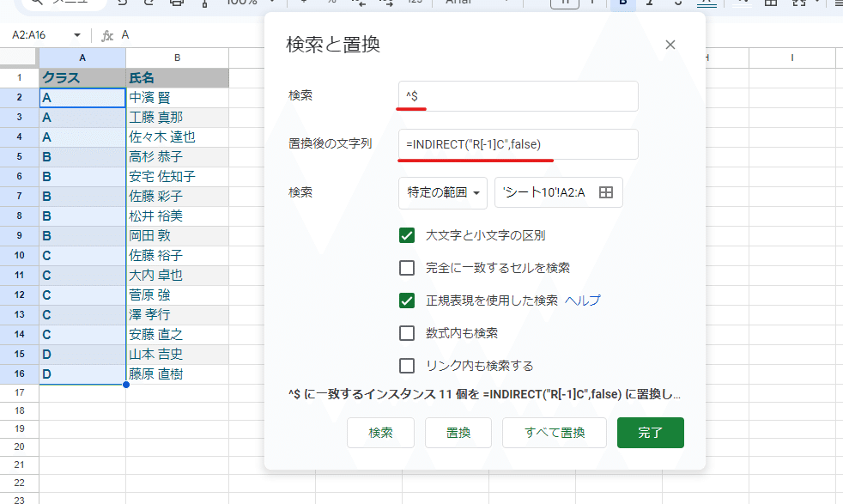Click the select-all corner box

pos(20,58)
